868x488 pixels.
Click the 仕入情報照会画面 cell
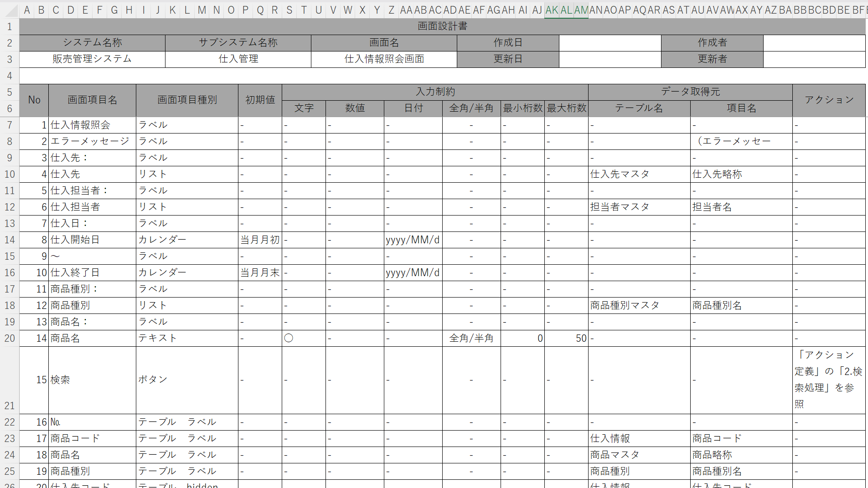tap(384, 59)
